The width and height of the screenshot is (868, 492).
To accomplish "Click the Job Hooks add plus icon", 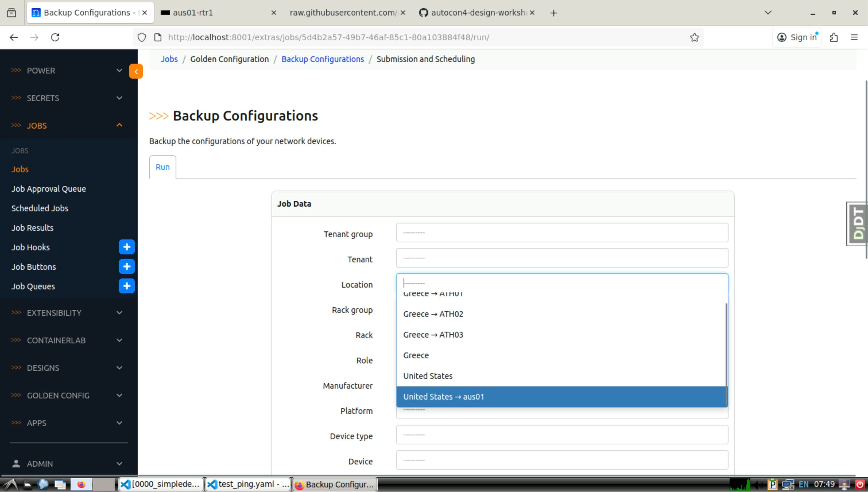I will click(127, 247).
